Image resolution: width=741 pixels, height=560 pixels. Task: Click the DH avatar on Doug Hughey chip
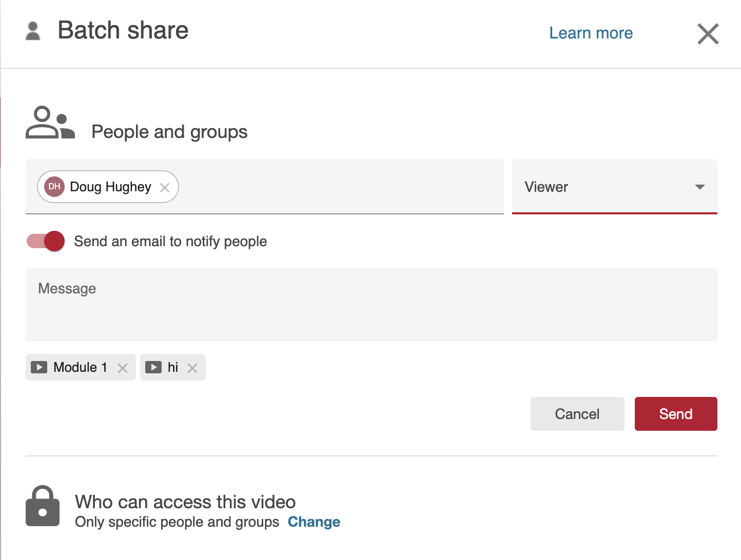pyautogui.click(x=54, y=187)
